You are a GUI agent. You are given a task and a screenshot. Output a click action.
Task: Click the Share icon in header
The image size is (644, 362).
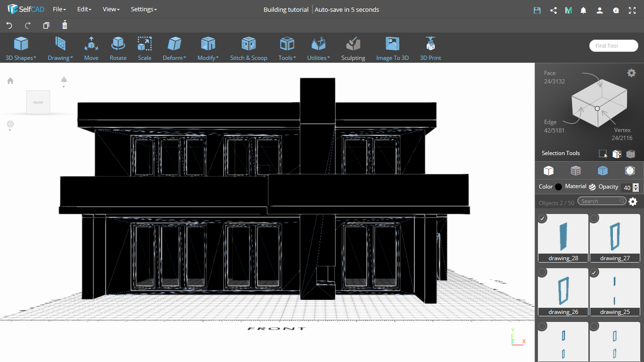[553, 10]
